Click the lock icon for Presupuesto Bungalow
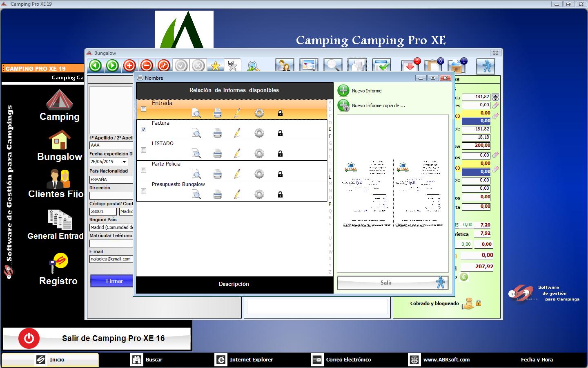 [280, 195]
